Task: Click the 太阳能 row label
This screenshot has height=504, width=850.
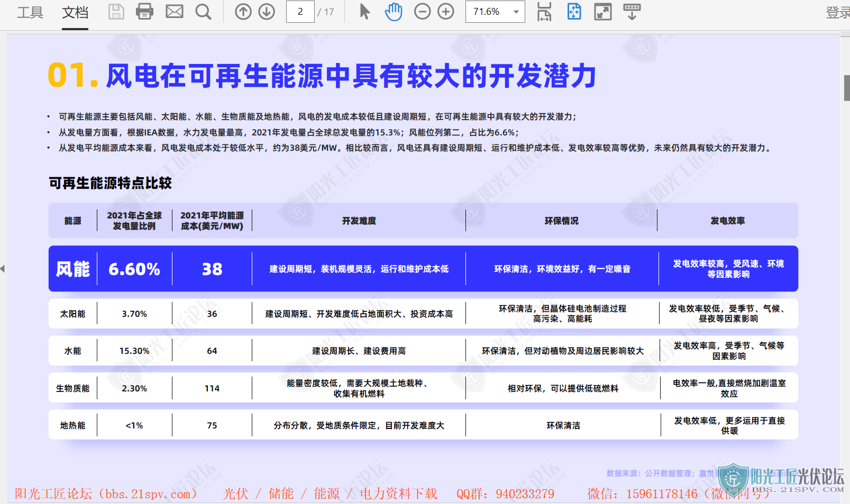Action: (72, 314)
